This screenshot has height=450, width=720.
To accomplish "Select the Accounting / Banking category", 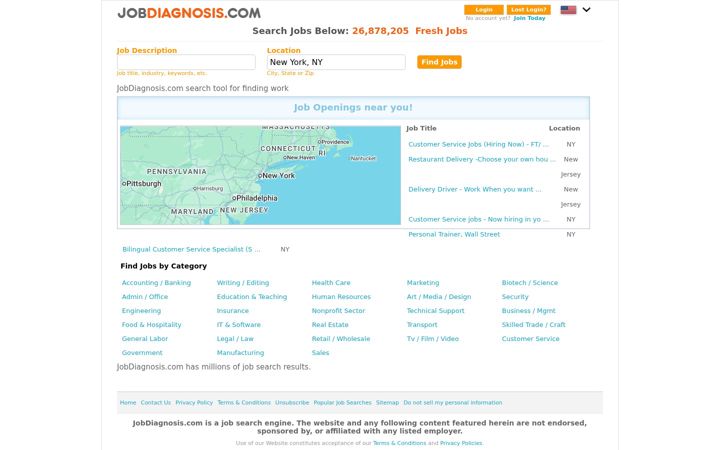I will coord(156,283).
